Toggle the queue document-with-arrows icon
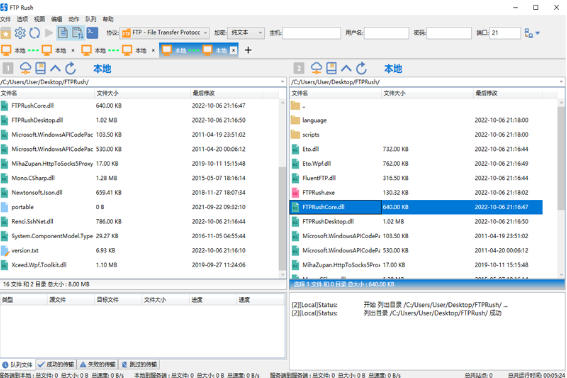 tap(77, 33)
